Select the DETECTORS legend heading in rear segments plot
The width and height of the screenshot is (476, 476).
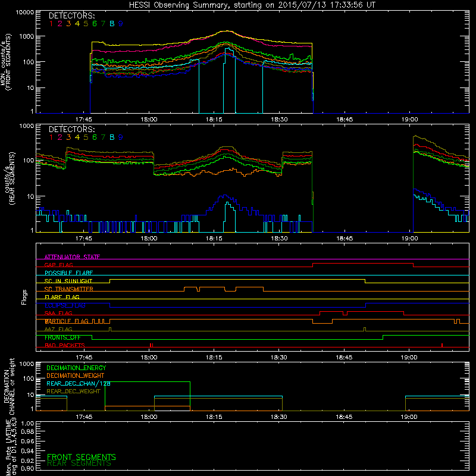[71, 129]
